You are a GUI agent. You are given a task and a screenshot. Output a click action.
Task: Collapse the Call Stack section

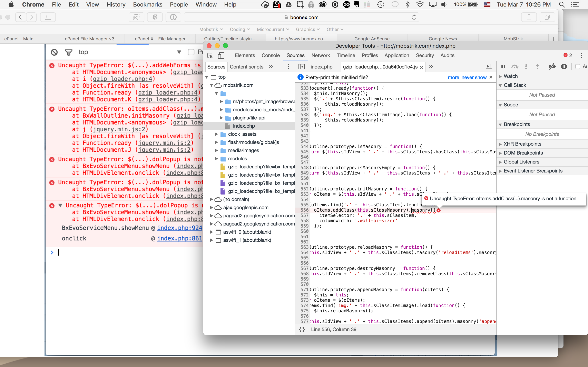tap(515, 85)
